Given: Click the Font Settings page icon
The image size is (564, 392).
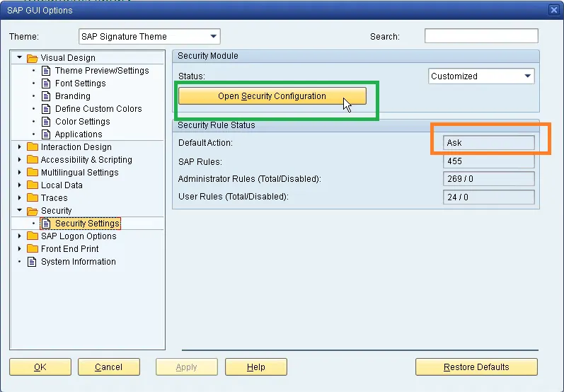Looking at the screenshot, I should click(46, 83).
